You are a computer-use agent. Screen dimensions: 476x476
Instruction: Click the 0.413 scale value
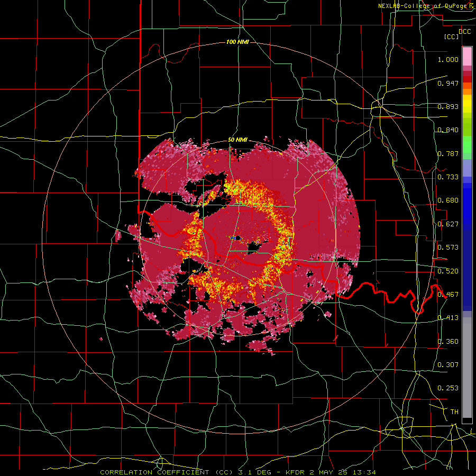tap(448, 318)
